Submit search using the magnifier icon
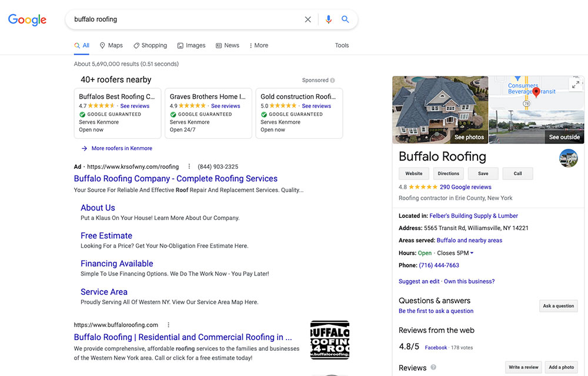588x376 pixels. [345, 19]
